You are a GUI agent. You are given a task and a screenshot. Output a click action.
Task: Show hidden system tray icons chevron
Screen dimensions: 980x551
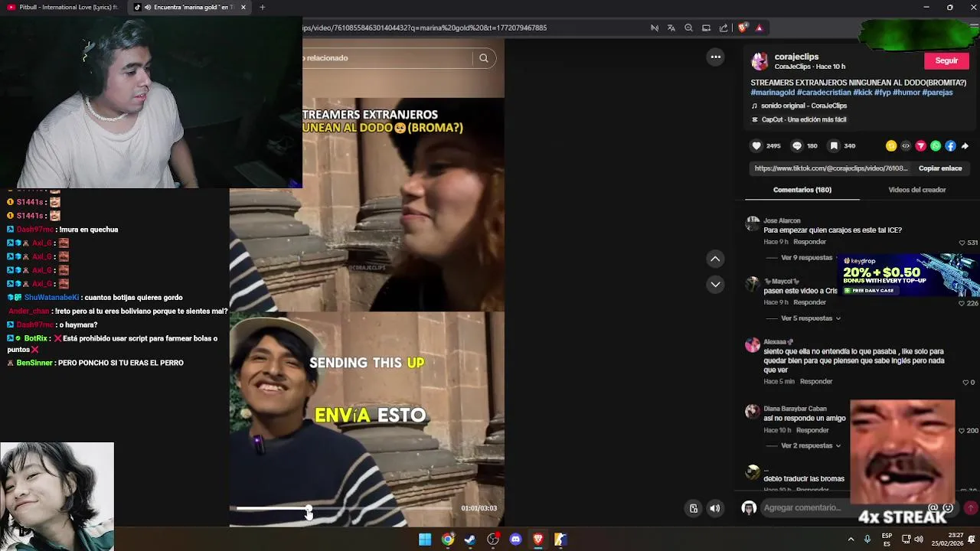click(x=851, y=539)
